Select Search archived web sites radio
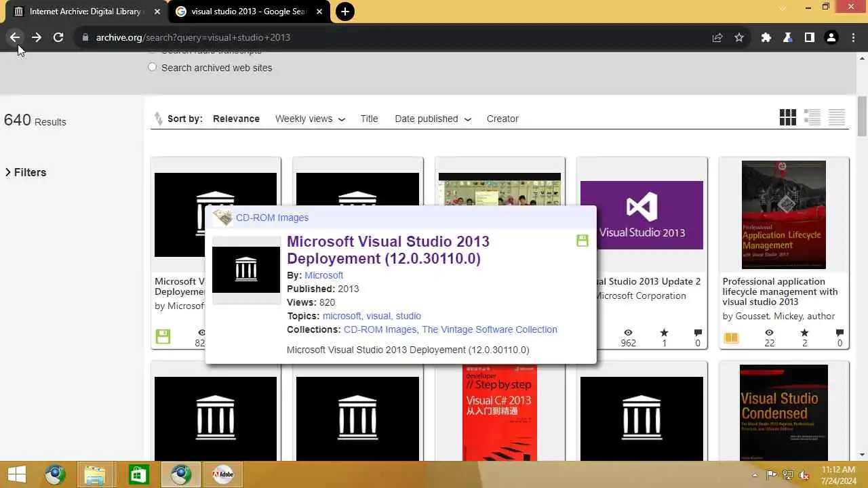This screenshot has height=488, width=868. tap(152, 67)
